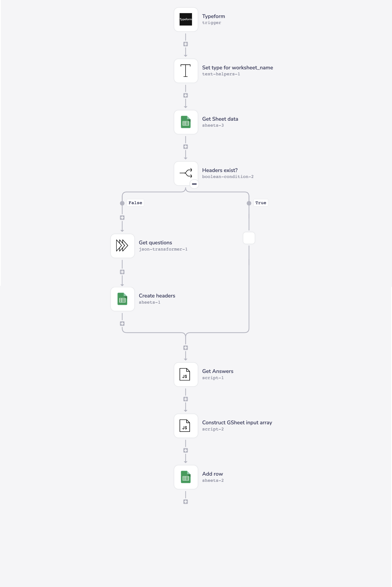Select the Construct GSheet input array script
The width and height of the screenshot is (392, 587).
click(185, 426)
